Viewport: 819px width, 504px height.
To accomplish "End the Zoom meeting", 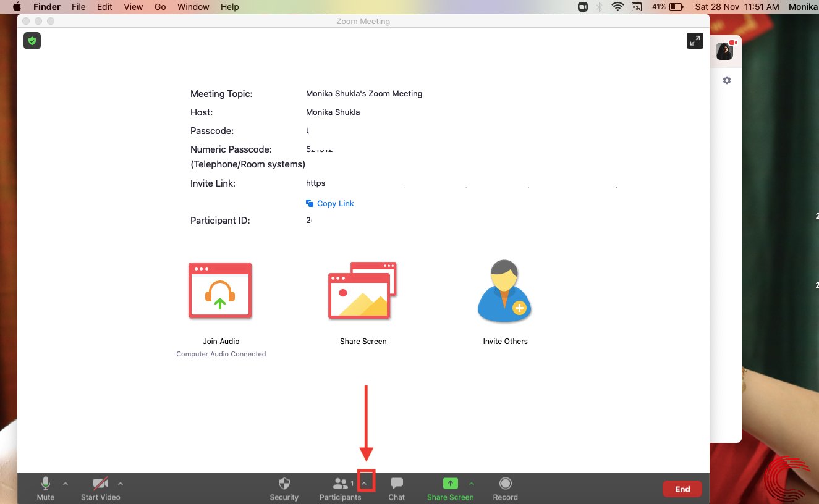I will click(x=682, y=489).
